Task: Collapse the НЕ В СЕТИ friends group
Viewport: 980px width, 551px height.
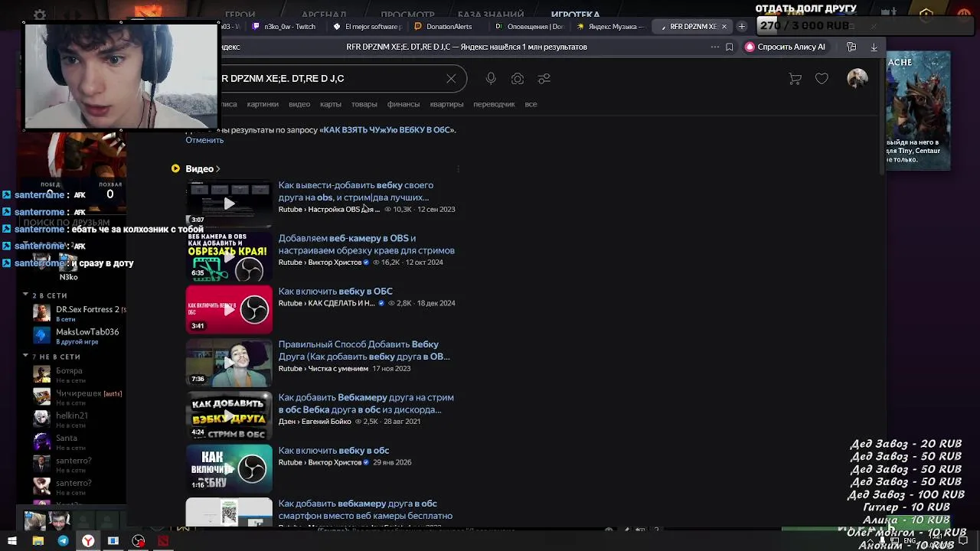Action: coord(25,356)
